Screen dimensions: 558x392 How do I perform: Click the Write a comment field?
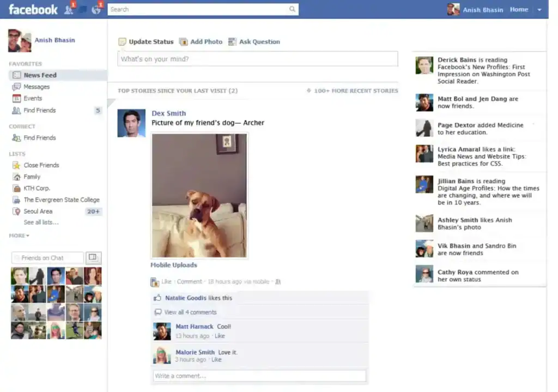(259, 376)
